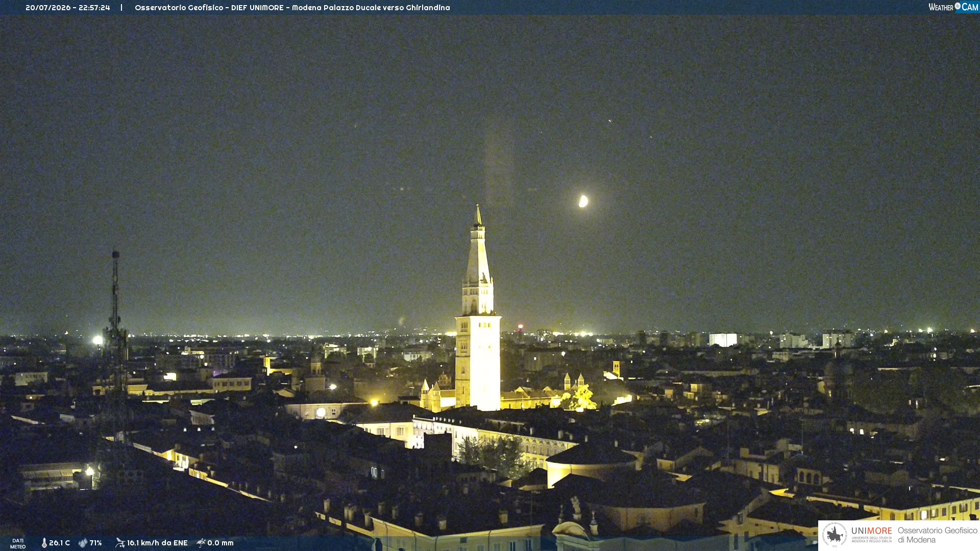Click the WeatherCAM logo

pyautogui.click(x=953, y=7)
